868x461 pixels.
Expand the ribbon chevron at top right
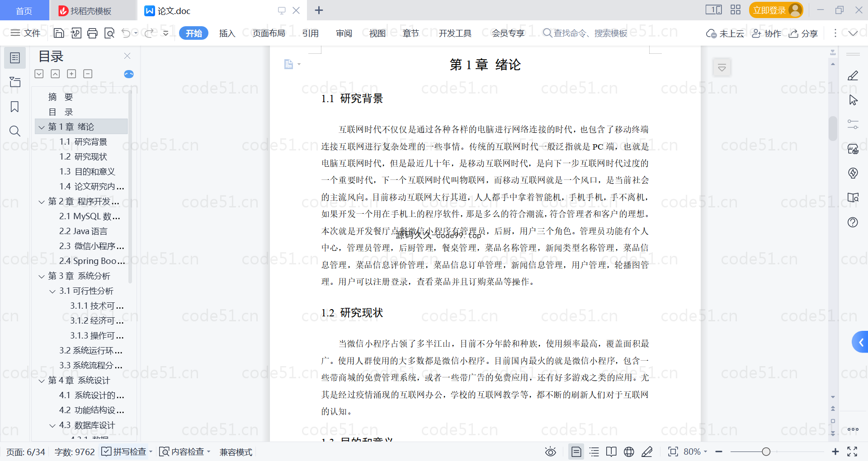853,33
